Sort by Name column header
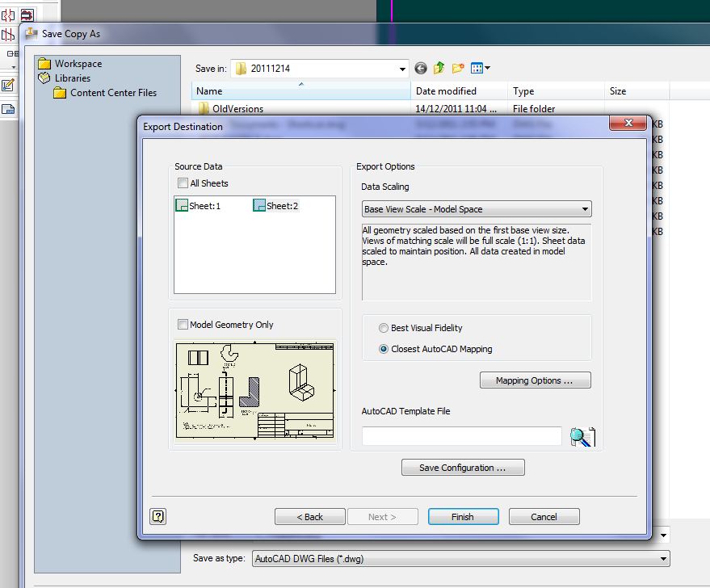710x588 pixels. coord(301,91)
